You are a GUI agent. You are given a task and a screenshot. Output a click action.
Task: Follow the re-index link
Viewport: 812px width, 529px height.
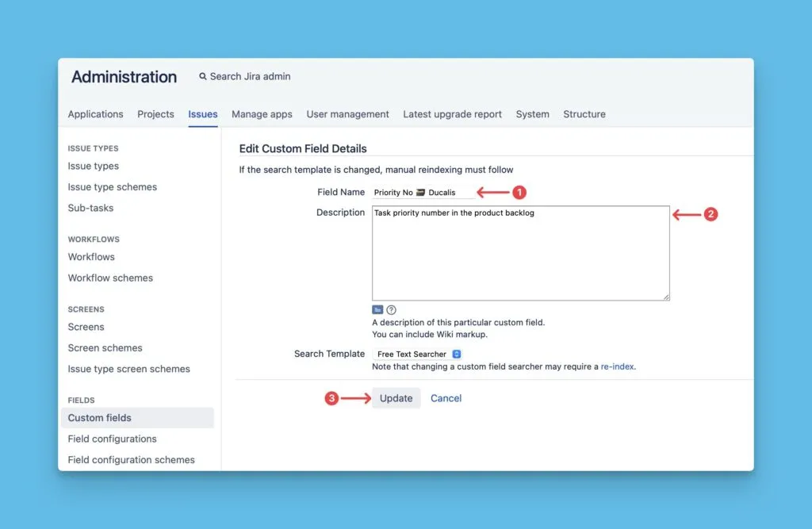click(x=617, y=367)
